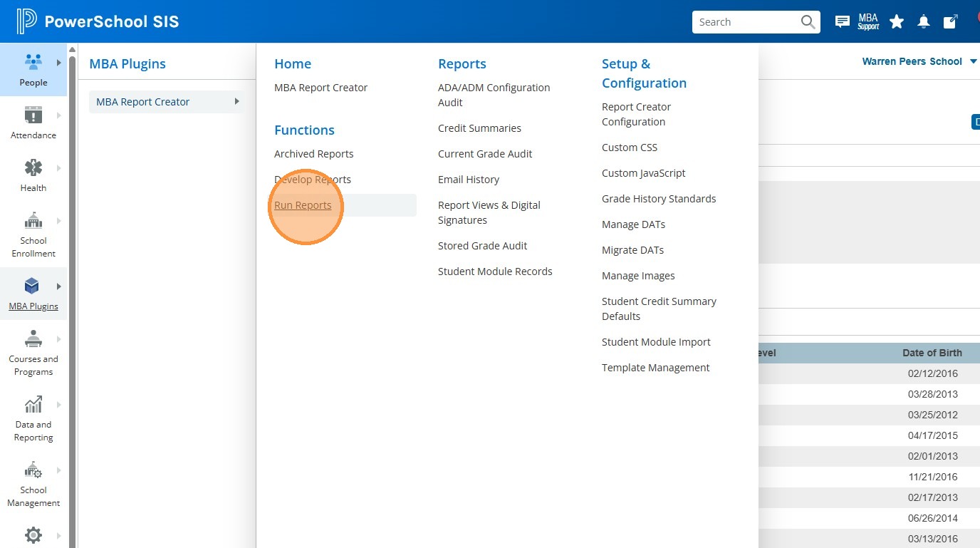Click the favorites star icon
Viewport: 980px width, 548px height.
tap(897, 22)
